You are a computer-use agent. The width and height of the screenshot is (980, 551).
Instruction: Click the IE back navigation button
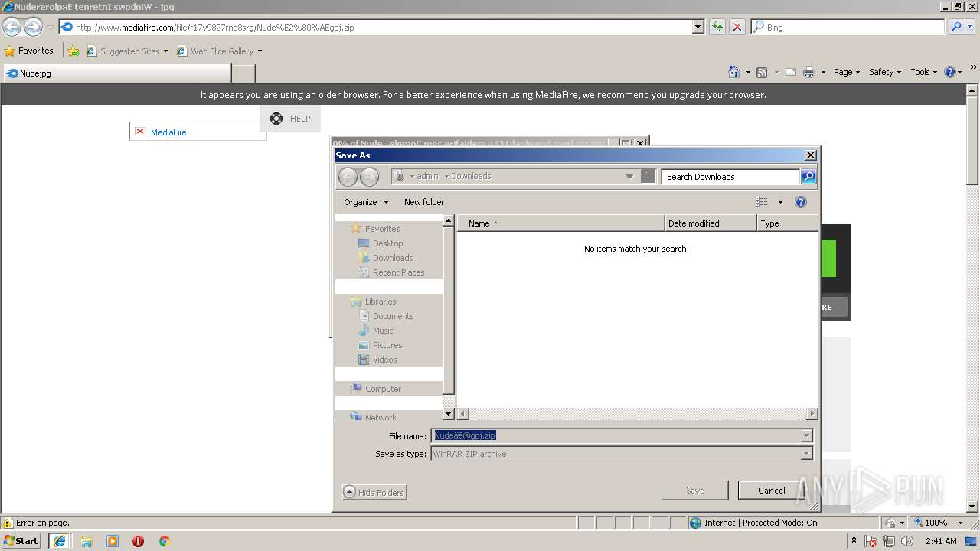tap(11, 27)
